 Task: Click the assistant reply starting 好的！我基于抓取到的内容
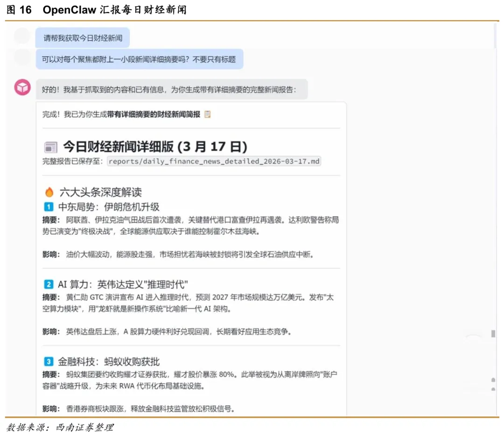(x=172, y=89)
